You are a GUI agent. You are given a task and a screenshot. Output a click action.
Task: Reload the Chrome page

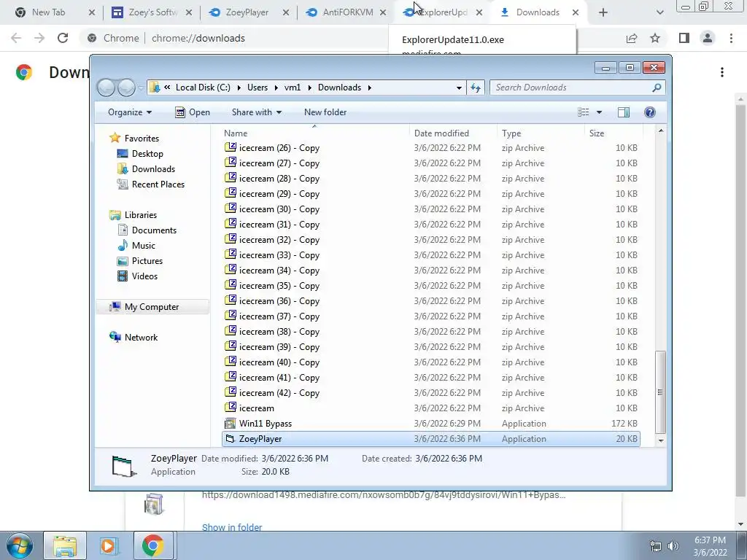(63, 38)
